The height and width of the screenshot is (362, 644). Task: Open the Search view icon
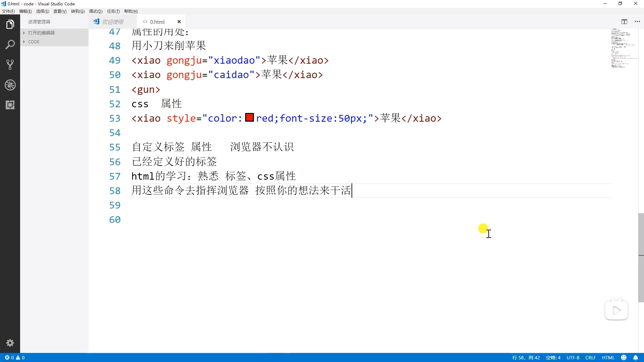(10, 45)
